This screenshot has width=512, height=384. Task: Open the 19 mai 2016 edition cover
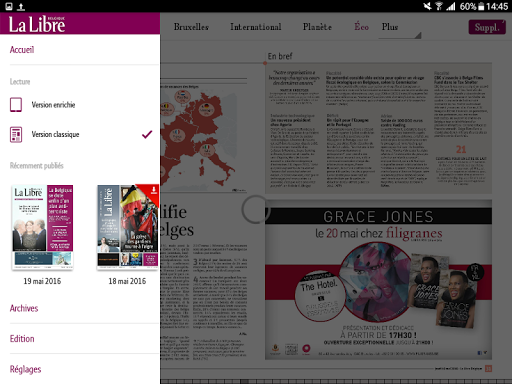click(x=42, y=227)
